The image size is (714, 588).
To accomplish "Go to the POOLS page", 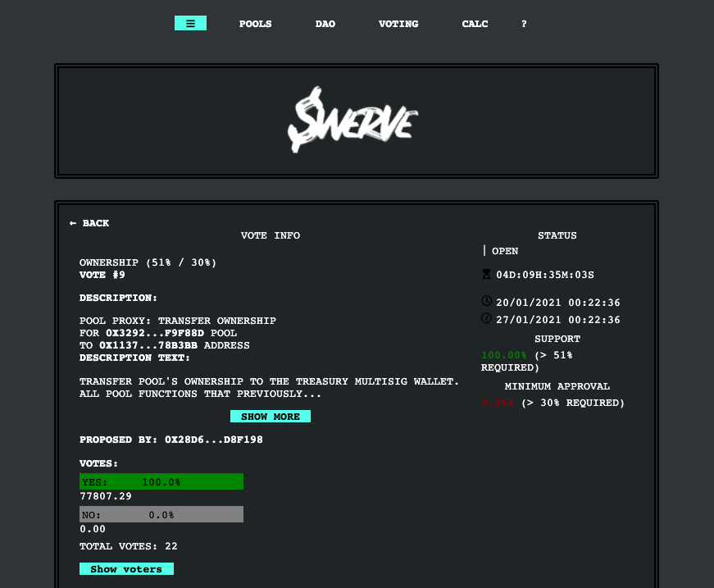I will click(x=255, y=24).
